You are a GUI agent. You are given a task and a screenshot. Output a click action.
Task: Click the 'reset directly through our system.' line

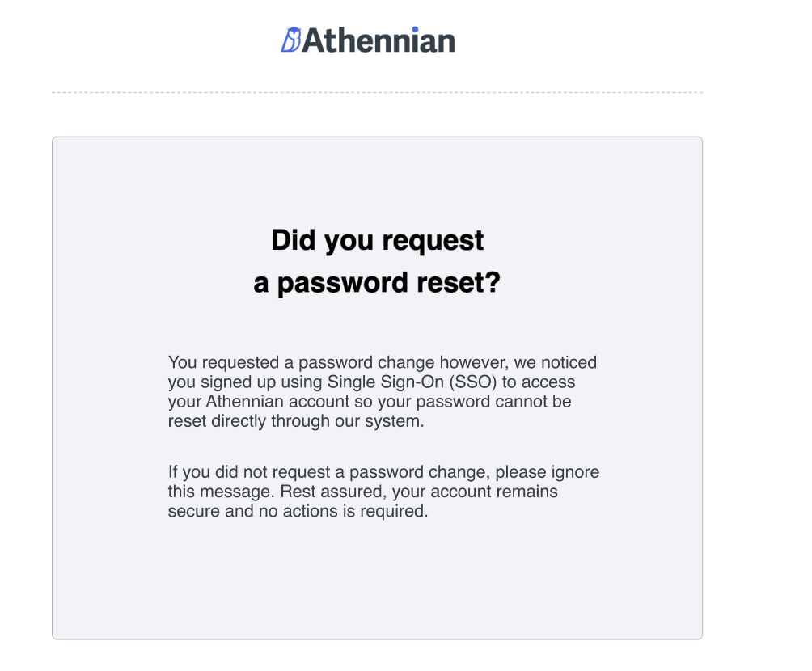296,421
